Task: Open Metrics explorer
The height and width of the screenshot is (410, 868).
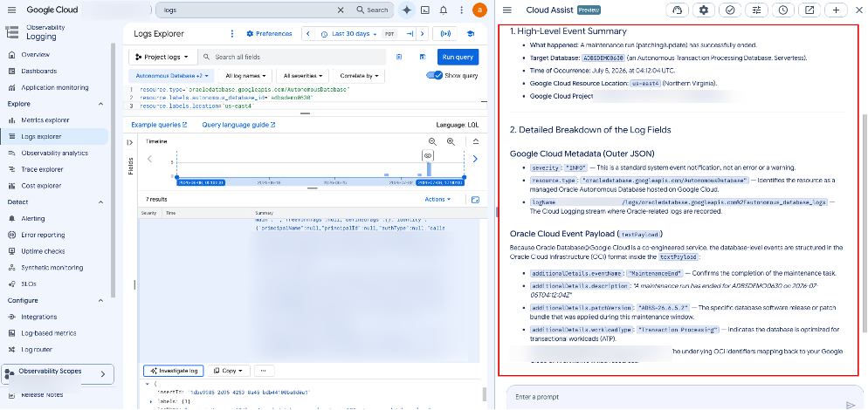Action: [45, 120]
